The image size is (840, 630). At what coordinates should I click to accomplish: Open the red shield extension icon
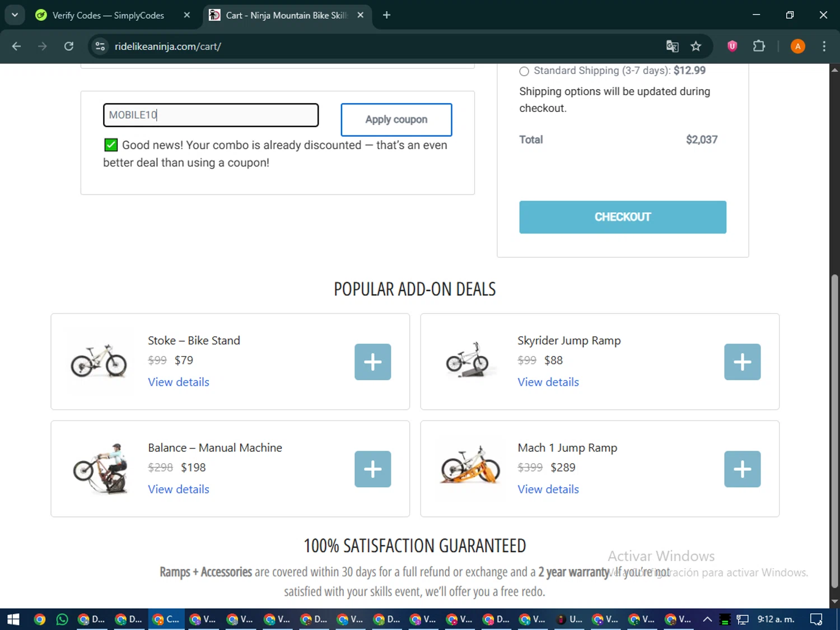coord(732,46)
